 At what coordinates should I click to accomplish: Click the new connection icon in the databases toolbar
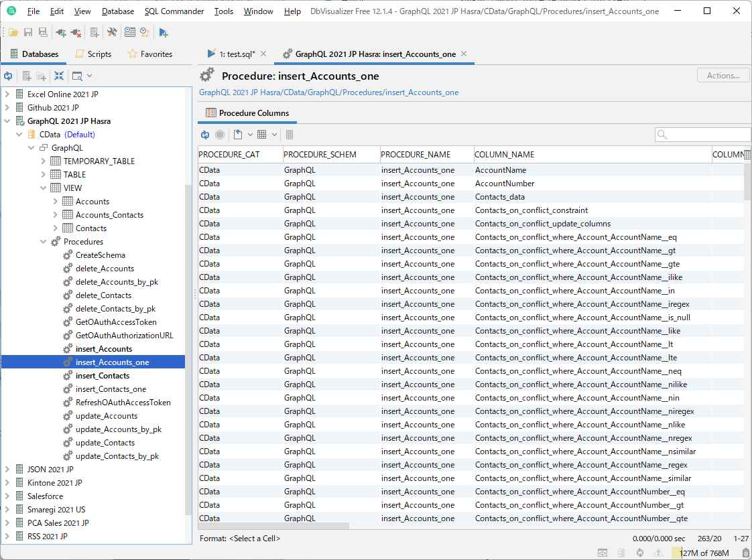tap(27, 76)
